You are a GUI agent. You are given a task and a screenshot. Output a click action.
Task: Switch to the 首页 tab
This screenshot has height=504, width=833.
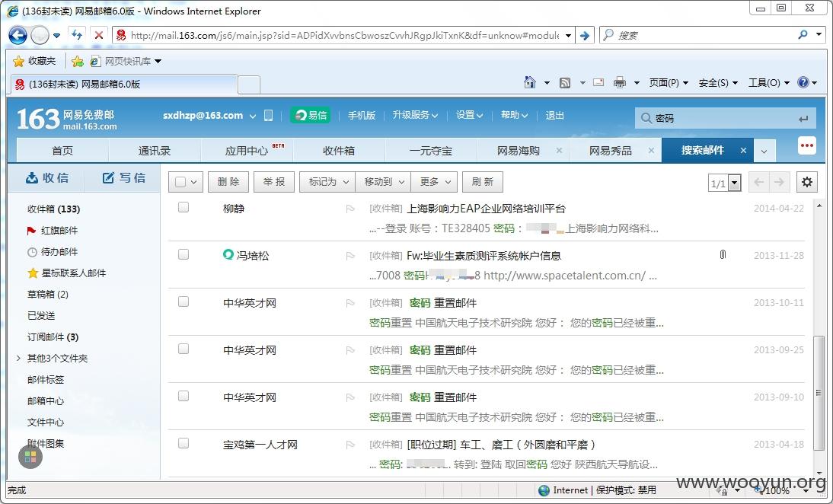[62, 151]
